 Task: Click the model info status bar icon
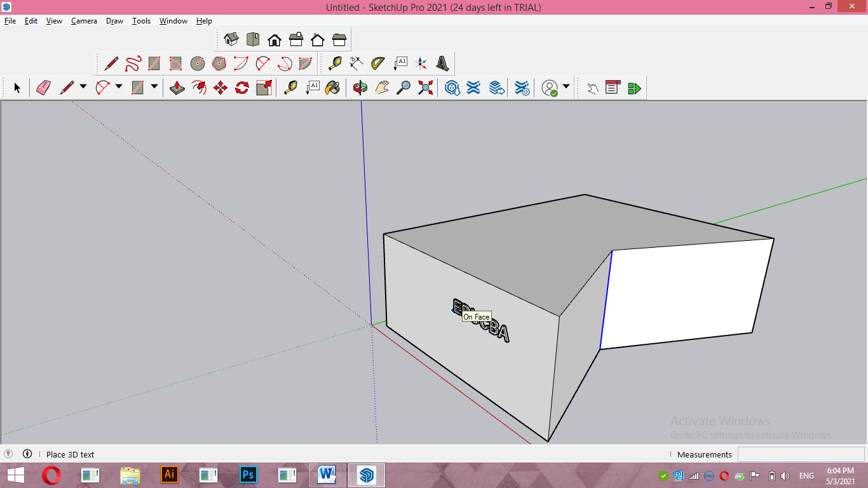27,454
